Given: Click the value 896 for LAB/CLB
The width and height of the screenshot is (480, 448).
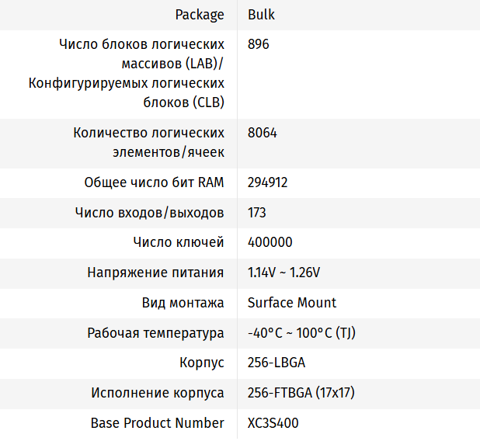Looking at the screenshot, I should point(259,44).
